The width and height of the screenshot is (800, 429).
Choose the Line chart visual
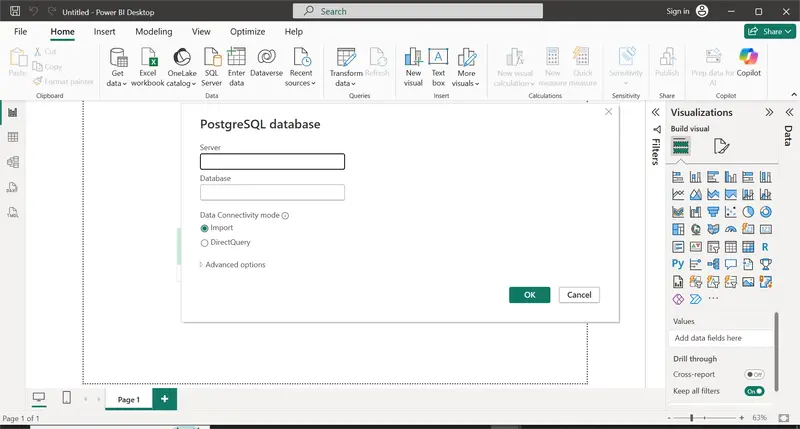pyautogui.click(x=678, y=194)
